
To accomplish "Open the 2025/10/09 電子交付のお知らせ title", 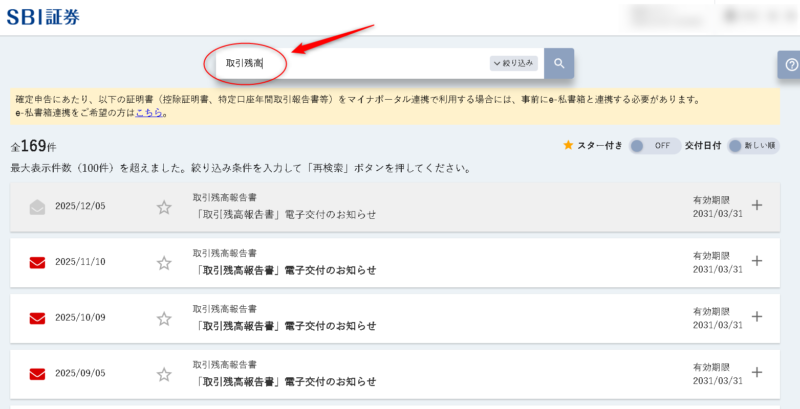I will pyautogui.click(x=284, y=326).
